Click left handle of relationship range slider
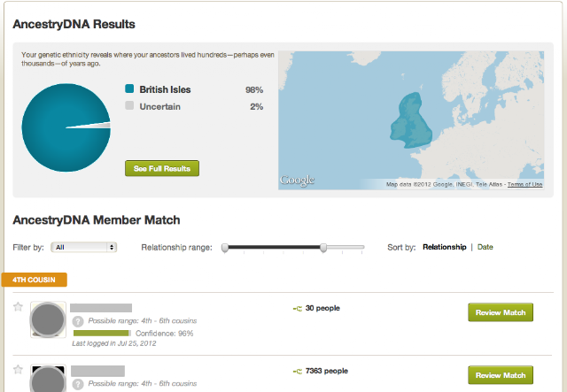Viewport: 567px width, 392px height. (x=225, y=249)
